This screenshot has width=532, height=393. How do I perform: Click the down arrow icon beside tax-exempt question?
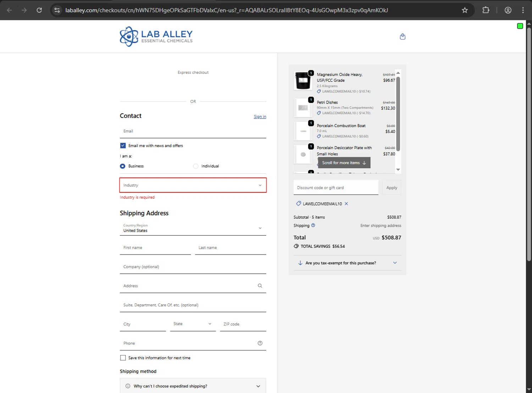300,263
